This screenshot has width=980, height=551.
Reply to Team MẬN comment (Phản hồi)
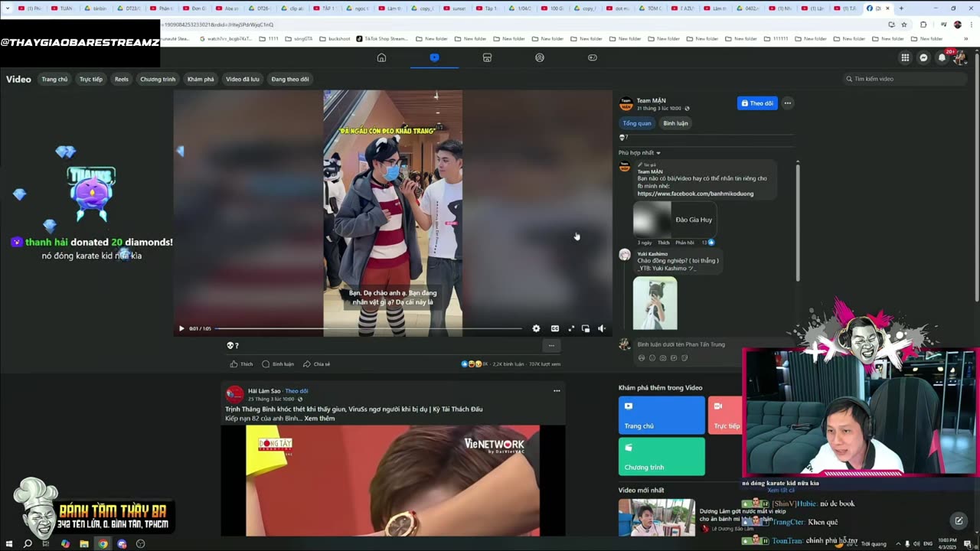click(x=684, y=243)
